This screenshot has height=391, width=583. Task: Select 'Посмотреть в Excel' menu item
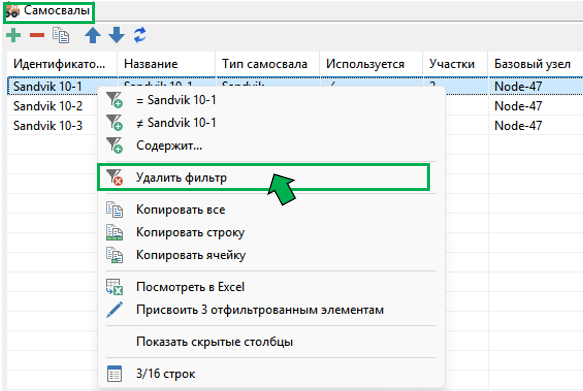click(271, 287)
